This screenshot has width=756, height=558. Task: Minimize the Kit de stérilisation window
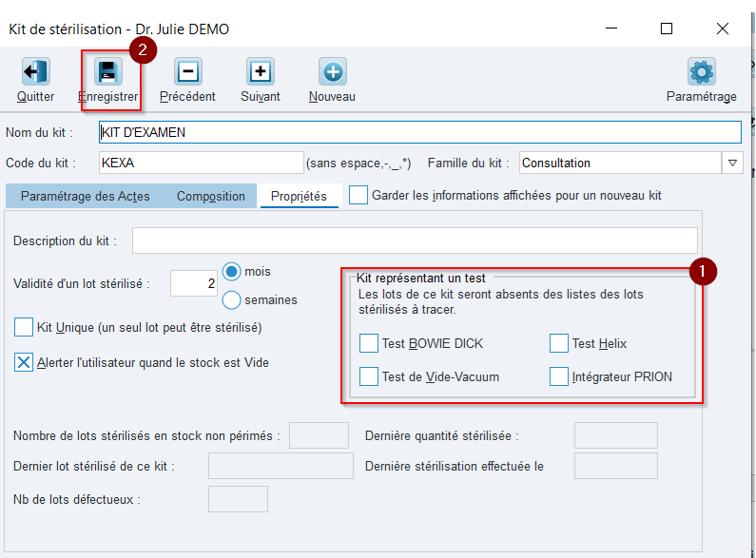pos(611,29)
